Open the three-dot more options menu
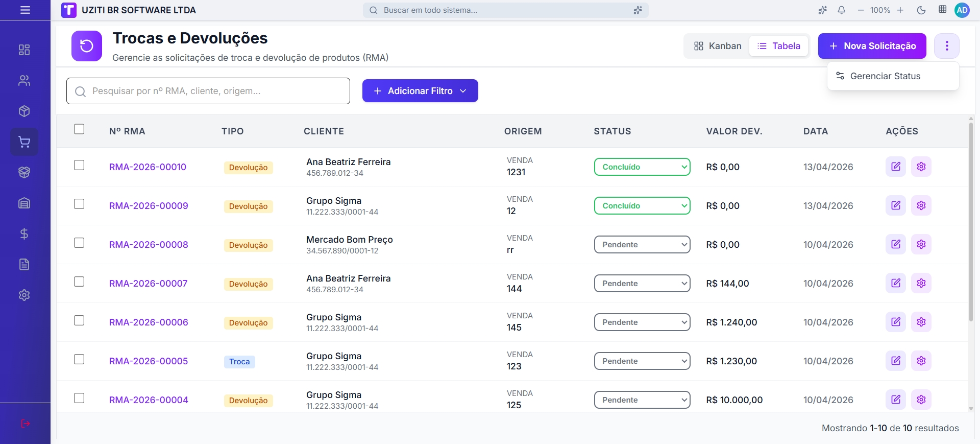The width and height of the screenshot is (980, 444). (x=946, y=46)
